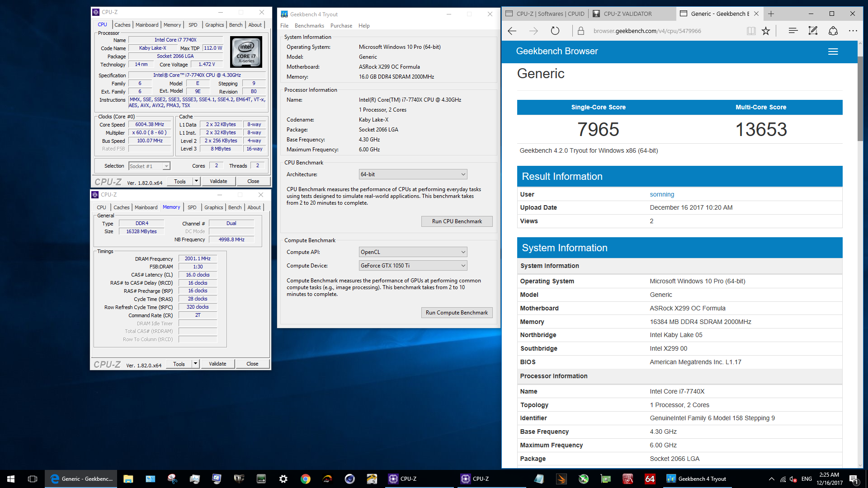Image resolution: width=868 pixels, height=488 pixels.
Task: Click the Windows Start button
Action: pyautogui.click(x=11, y=479)
